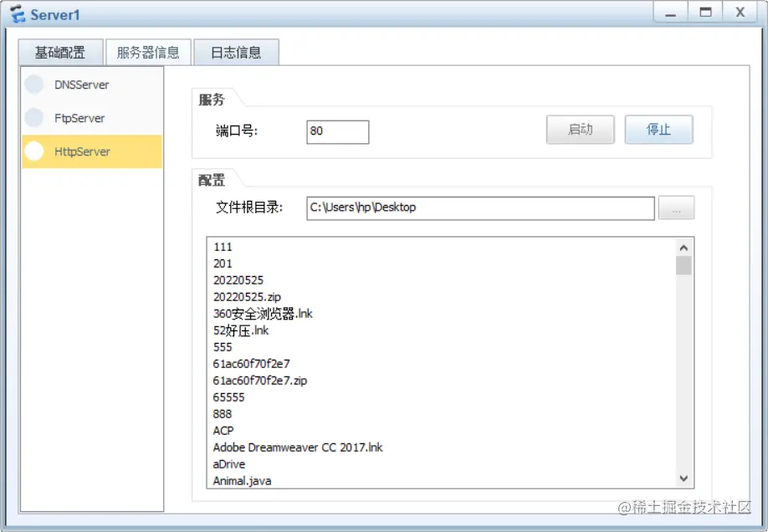Select the "201" entry in file list
This screenshot has width=768, height=532.
pyautogui.click(x=223, y=263)
